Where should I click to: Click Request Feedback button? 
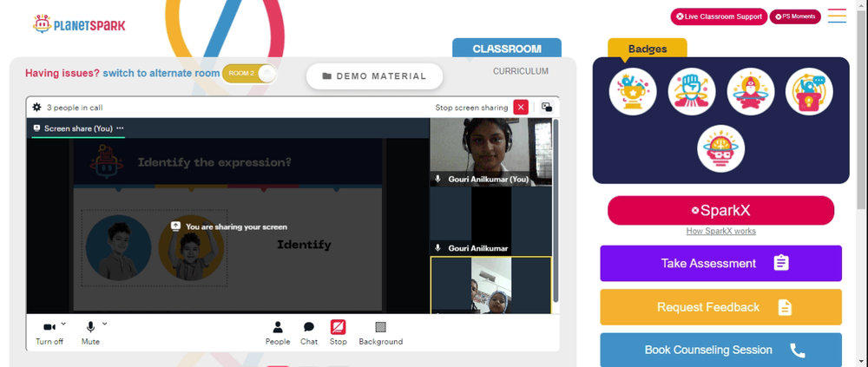click(x=720, y=306)
